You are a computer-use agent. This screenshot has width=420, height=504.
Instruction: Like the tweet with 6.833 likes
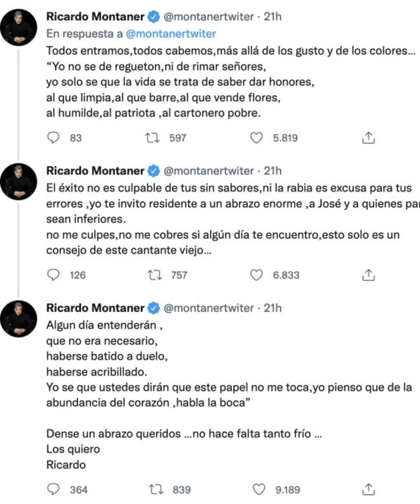257,275
